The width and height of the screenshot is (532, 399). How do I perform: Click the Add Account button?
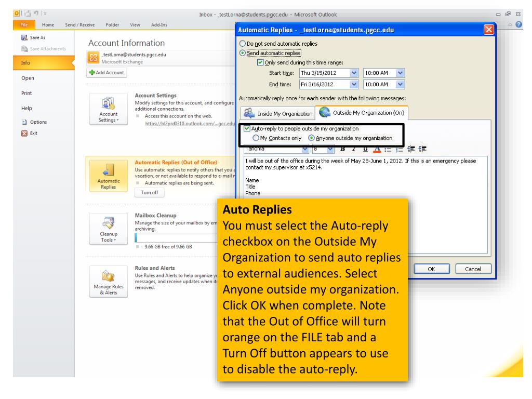coord(107,73)
